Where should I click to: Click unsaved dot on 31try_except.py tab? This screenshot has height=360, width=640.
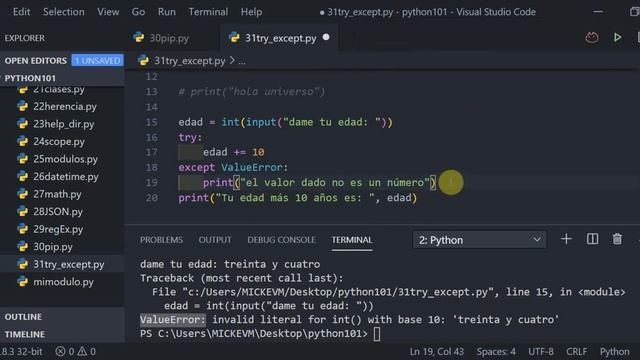point(326,37)
